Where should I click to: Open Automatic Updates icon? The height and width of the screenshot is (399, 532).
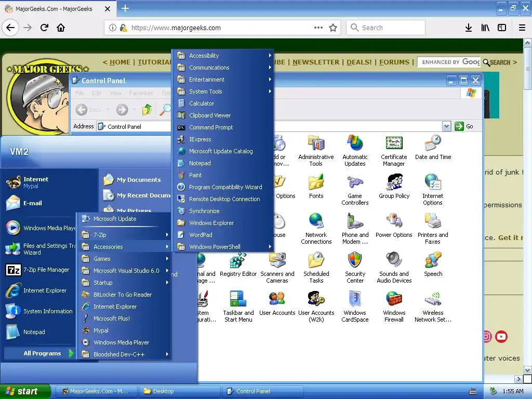tap(355, 151)
